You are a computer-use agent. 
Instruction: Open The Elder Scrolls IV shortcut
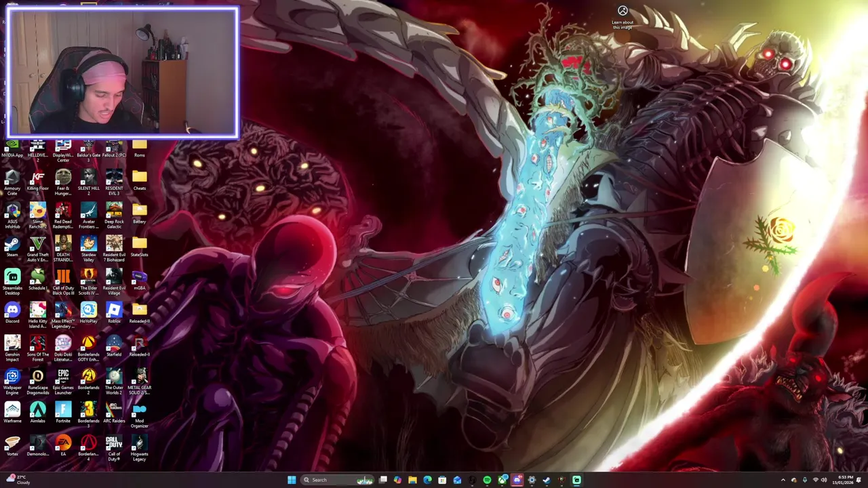tap(88, 283)
